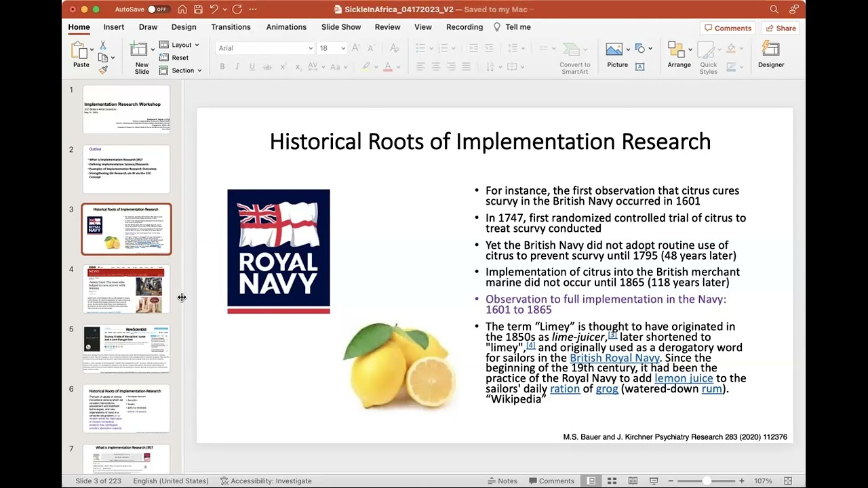868x488 pixels.
Task: Toggle strikethrough formatting
Action: click(x=267, y=66)
